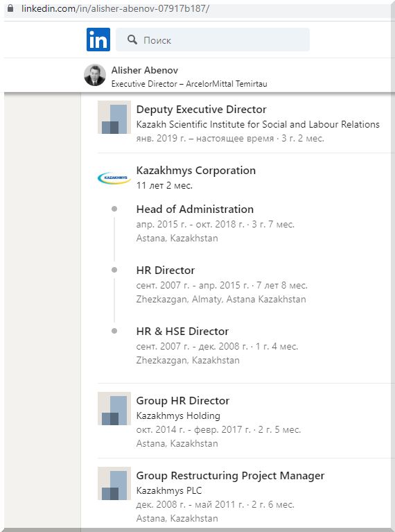Click the HR & HSE Director role
The width and height of the screenshot is (395, 532).
click(x=182, y=331)
